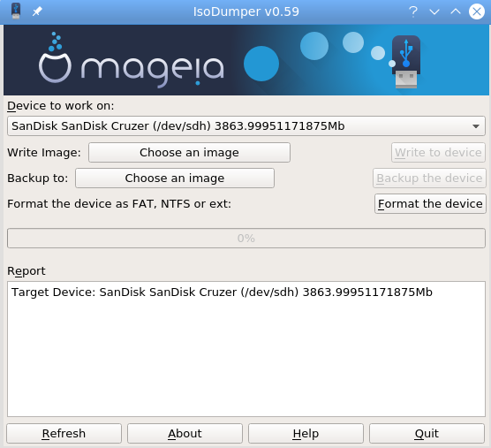491x448 pixels.
Task: Click the question mark help icon
Action: coord(413,11)
